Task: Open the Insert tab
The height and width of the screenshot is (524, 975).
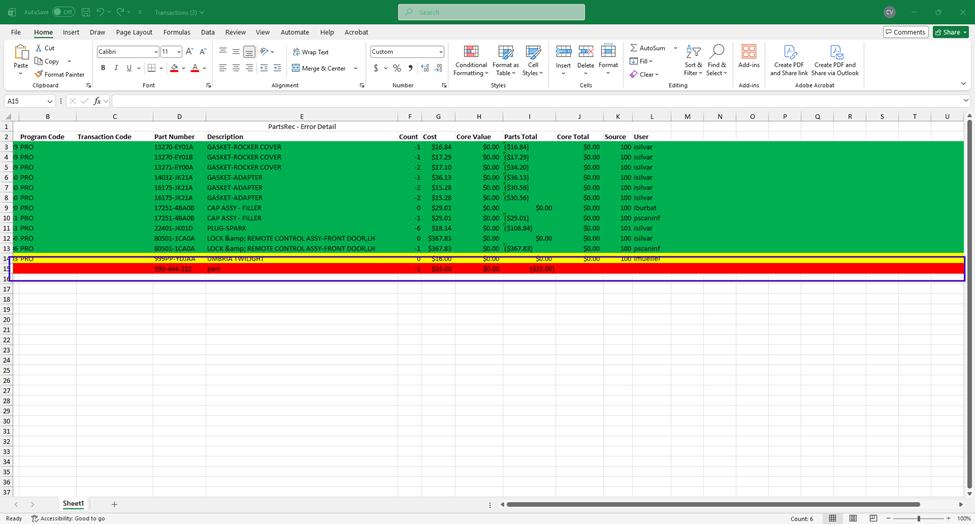Action: 71,32
